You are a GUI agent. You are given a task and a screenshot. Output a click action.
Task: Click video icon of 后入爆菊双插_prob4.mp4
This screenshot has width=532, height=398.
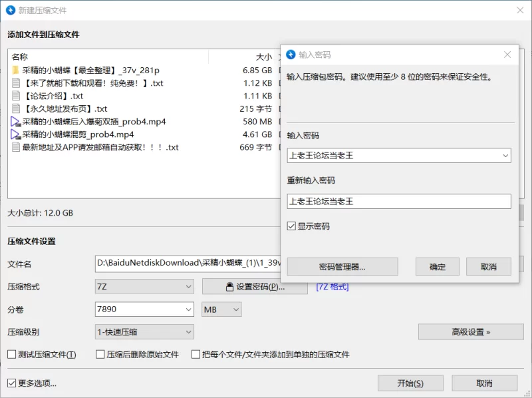point(15,122)
